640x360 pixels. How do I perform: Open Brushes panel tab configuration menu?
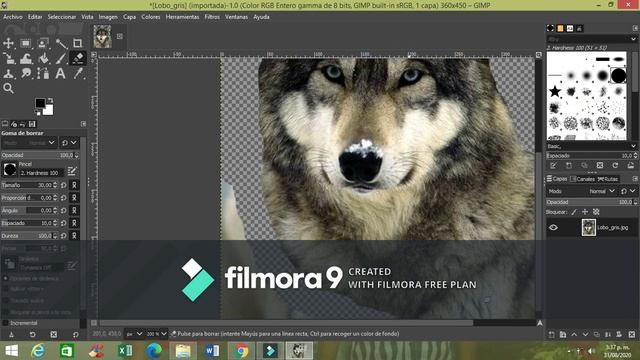[635, 28]
